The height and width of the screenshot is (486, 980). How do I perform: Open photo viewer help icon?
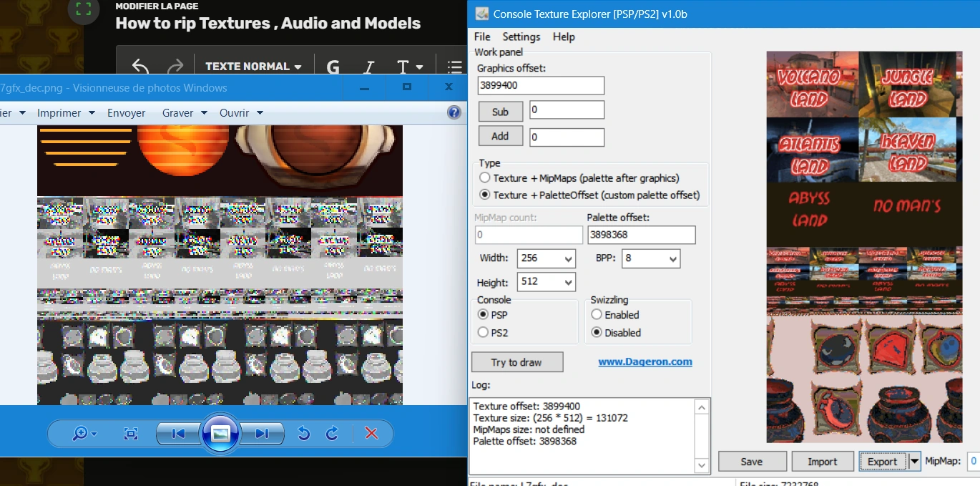click(454, 112)
